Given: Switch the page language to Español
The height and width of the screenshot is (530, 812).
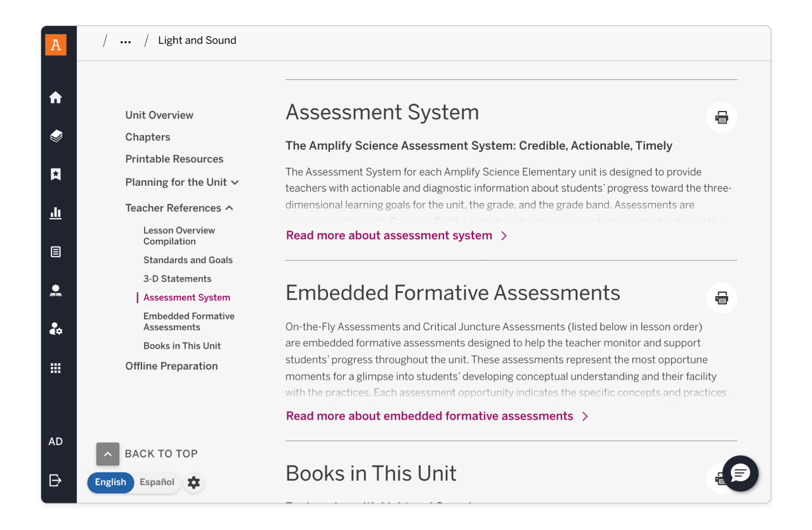Looking at the screenshot, I should 157,482.
